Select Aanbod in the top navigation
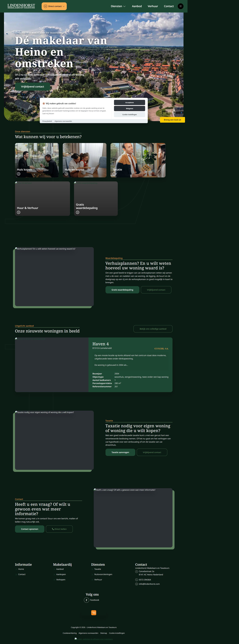The height and width of the screenshot is (644, 239). point(137,6)
